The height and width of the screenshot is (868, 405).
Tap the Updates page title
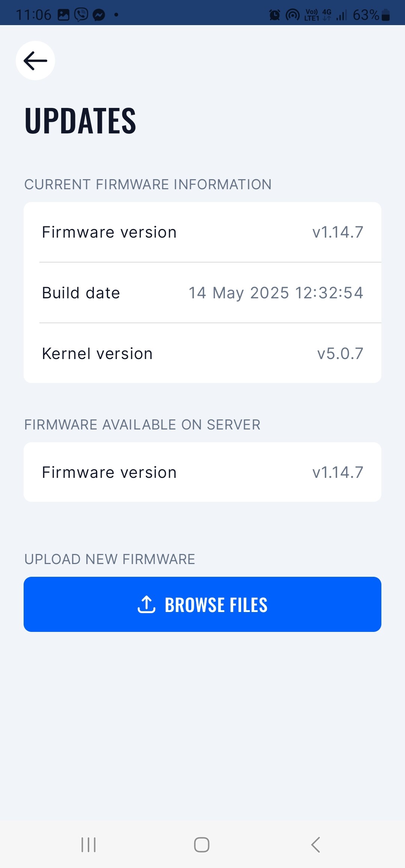80,120
